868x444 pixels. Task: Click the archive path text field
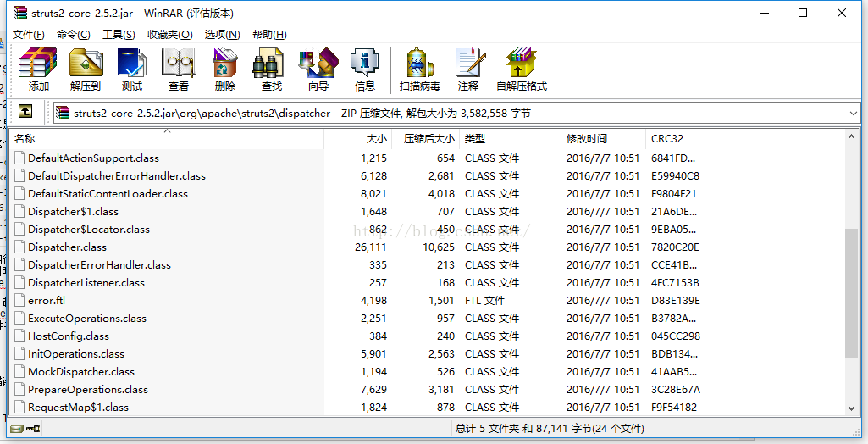457,113
